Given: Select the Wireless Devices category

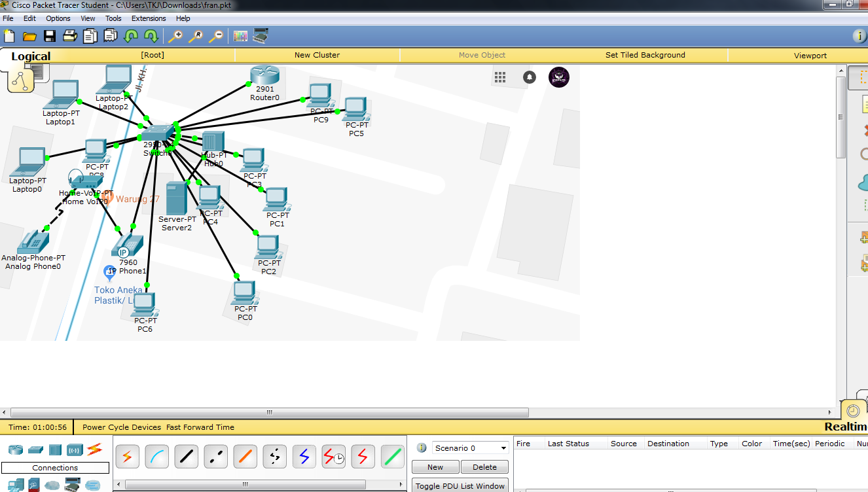Looking at the screenshot, I should click(x=75, y=449).
